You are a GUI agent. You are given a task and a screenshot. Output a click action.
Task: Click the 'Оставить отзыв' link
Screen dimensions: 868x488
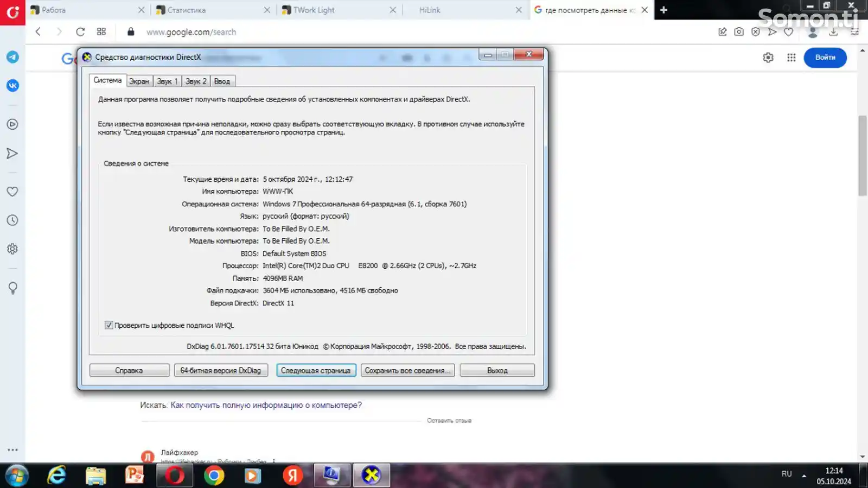[449, 421]
